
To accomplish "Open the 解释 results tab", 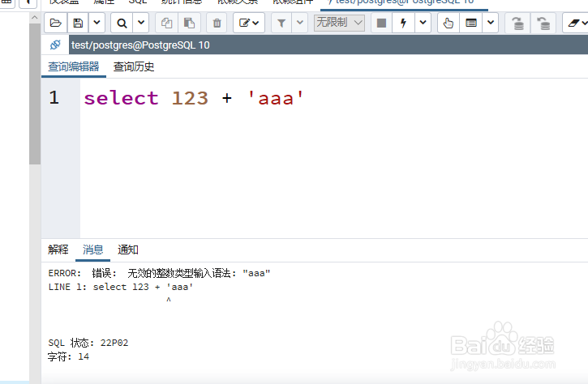I will click(x=58, y=250).
